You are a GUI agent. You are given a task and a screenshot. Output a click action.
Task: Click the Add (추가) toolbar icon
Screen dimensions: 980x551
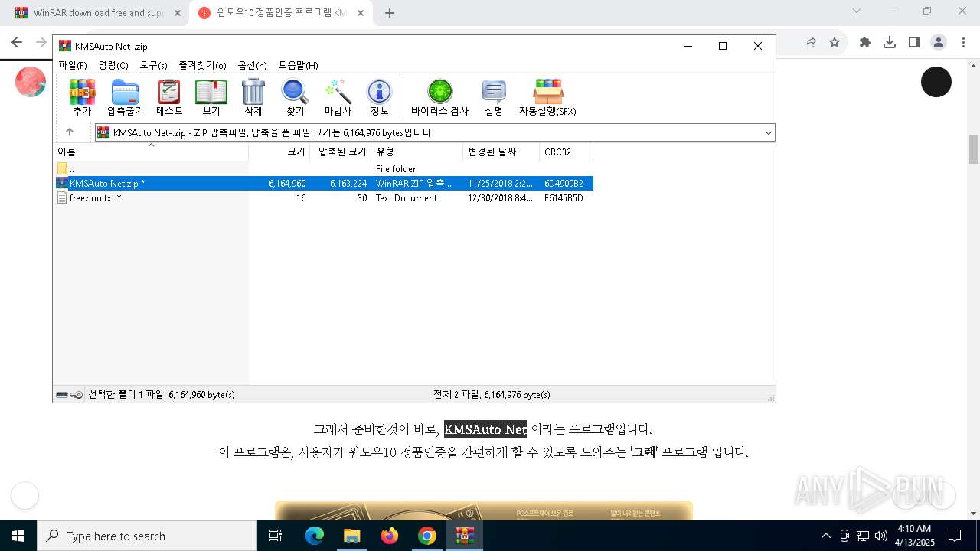pyautogui.click(x=82, y=97)
